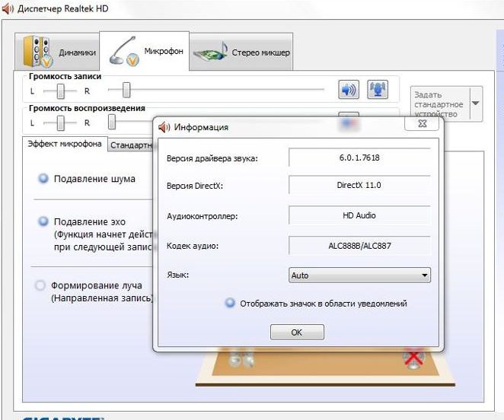Select the Стандартный формат sub-tab
This screenshot has height=420, width=504.
(x=131, y=145)
